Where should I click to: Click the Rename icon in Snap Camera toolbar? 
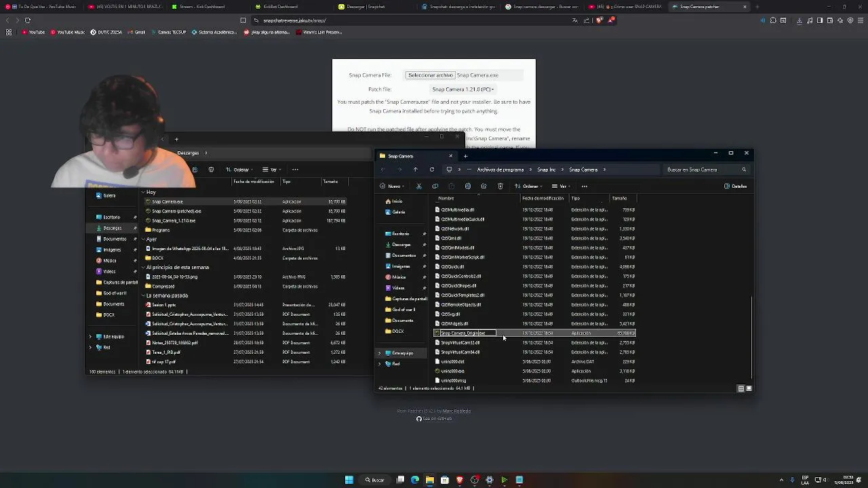pos(468,186)
